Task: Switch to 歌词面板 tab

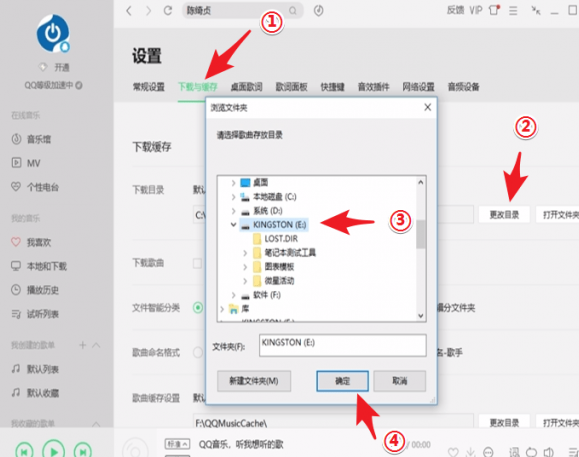Action: point(291,87)
